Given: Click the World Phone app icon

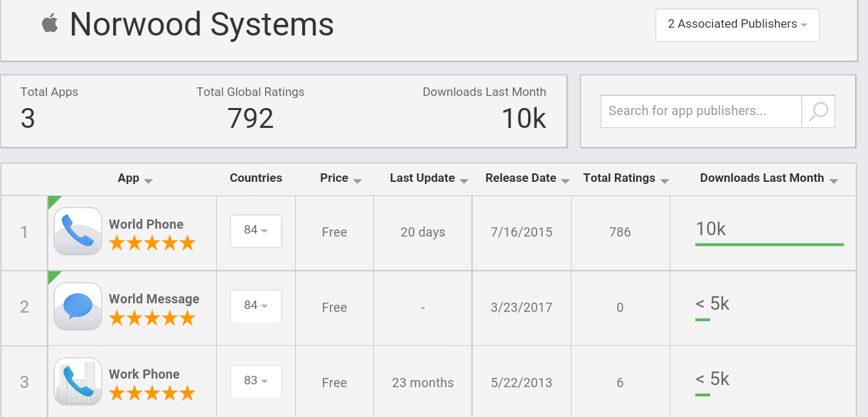Looking at the screenshot, I should click(78, 232).
